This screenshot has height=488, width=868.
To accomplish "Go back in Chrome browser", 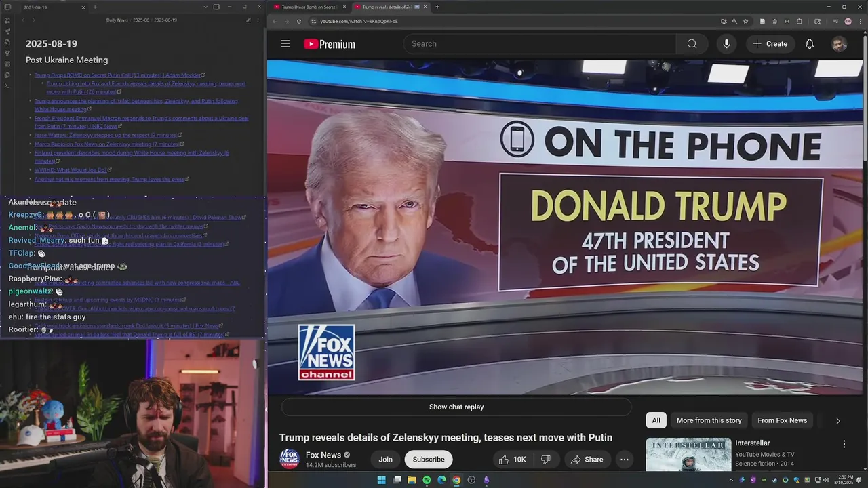I will click(274, 21).
